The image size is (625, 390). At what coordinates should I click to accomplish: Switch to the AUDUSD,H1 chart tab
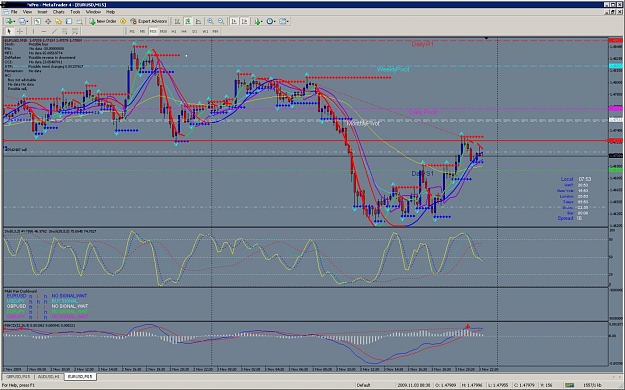[49, 376]
